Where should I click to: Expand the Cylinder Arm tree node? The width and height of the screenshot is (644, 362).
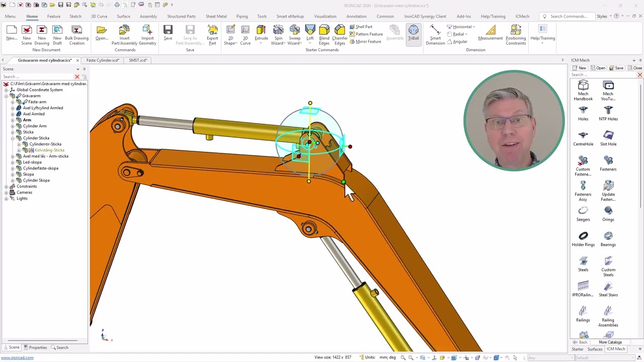tap(13, 126)
